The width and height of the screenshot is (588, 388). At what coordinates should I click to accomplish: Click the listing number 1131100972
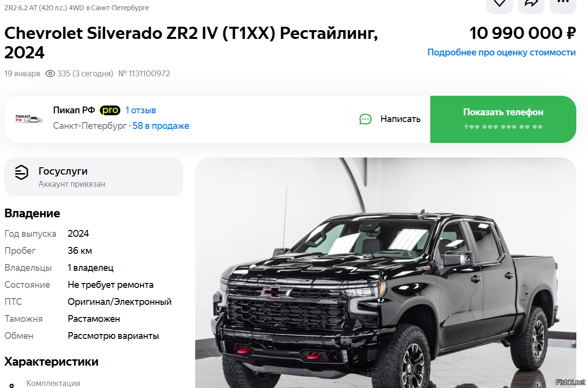(x=144, y=74)
